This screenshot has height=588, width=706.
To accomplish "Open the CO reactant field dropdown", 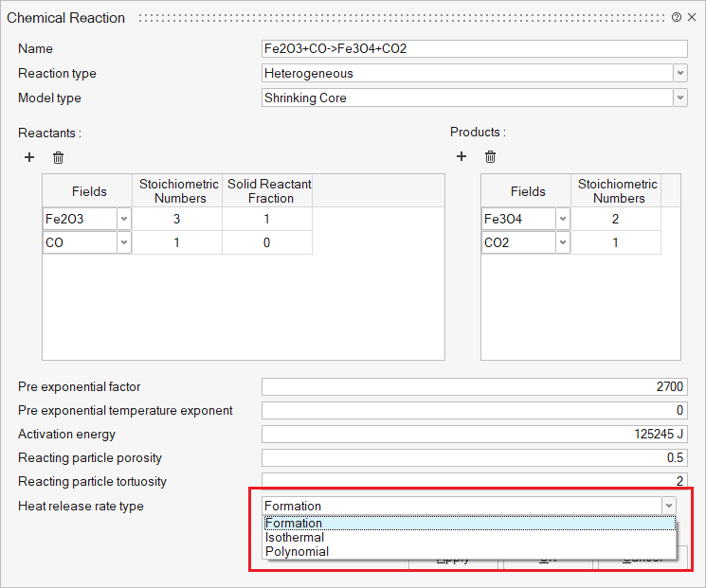I will pos(123,243).
